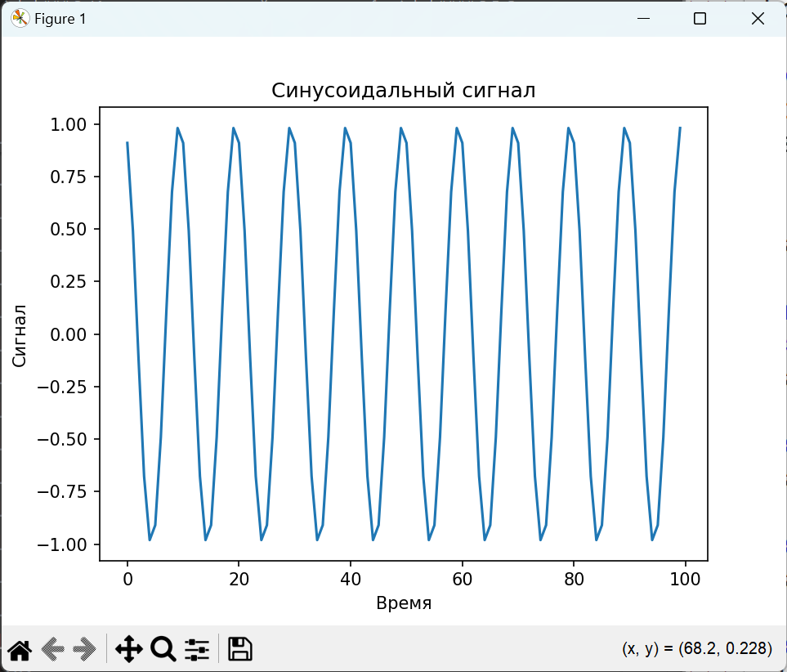The image size is (787, 672).
Task: Enable the Zoom to rectangle magnifier tool
Action: (x=163, y=649)
